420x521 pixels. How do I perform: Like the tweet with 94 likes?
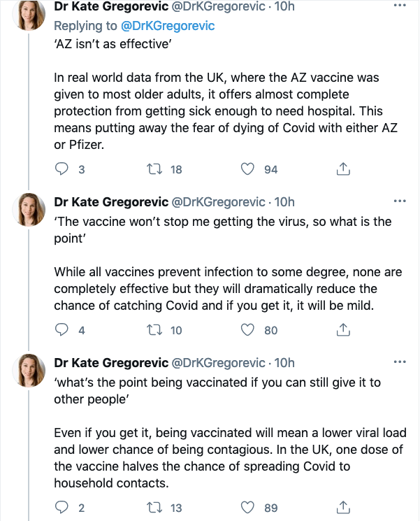click(247, 169)
